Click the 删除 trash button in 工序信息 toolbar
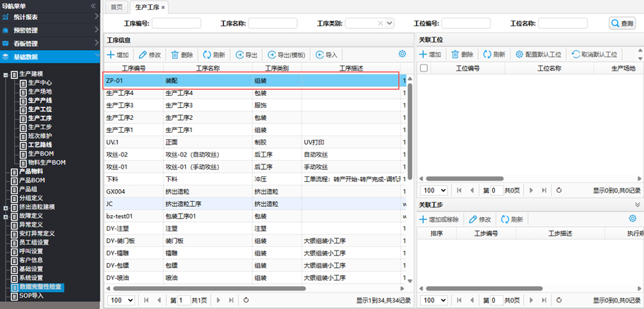The image size is (644, 309). tap(182, 54)
